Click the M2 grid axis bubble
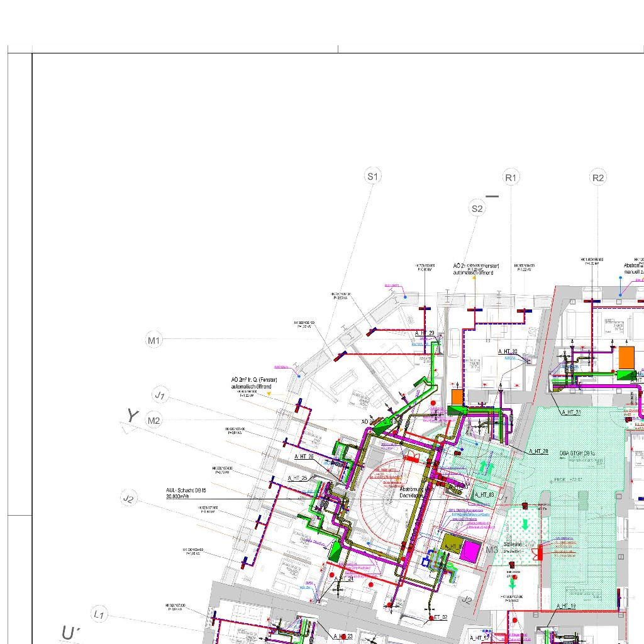 coord(154,420)
